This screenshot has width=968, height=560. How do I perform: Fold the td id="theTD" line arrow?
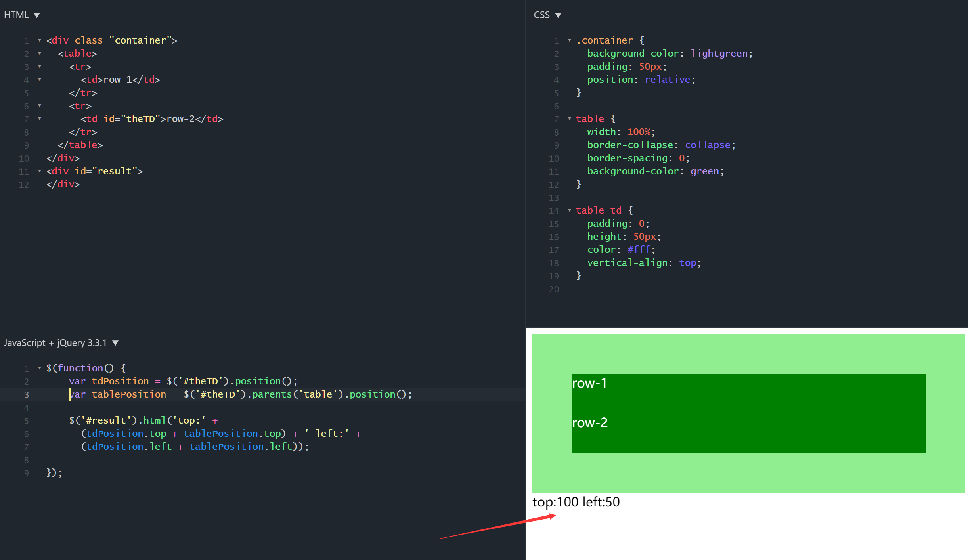(40, 119)
